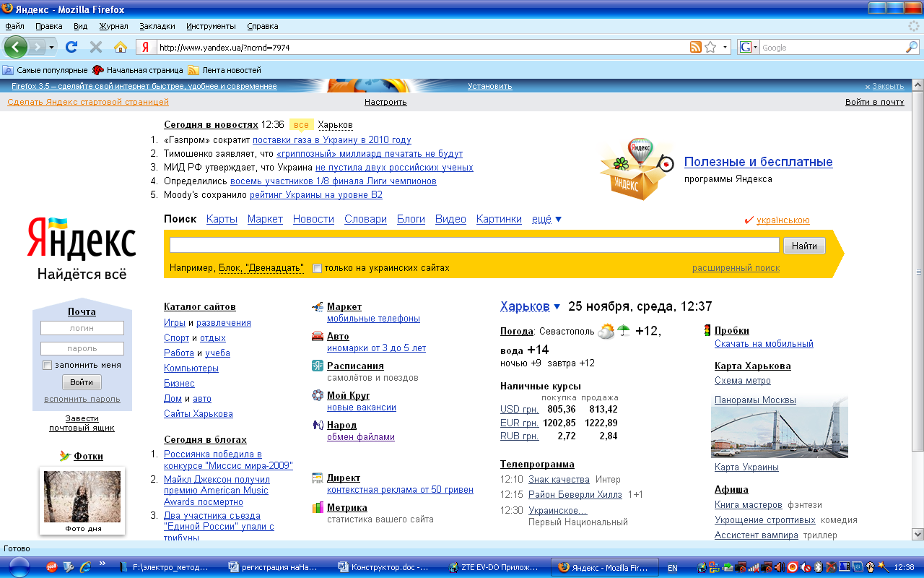Viewport: 924px width, 578px height.
Task: Open 'Самые популярные' bookmarks folder
Action: (x=45, y=70)
